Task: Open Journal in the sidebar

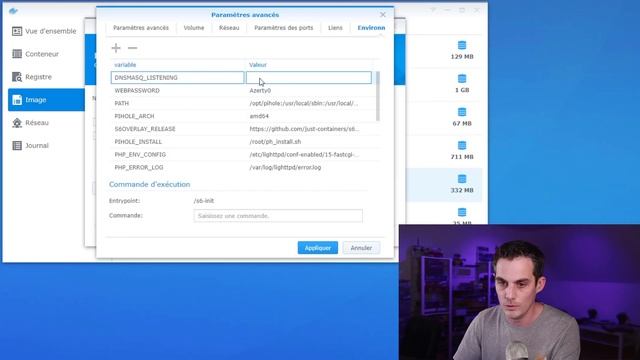Action: (37, 145)
